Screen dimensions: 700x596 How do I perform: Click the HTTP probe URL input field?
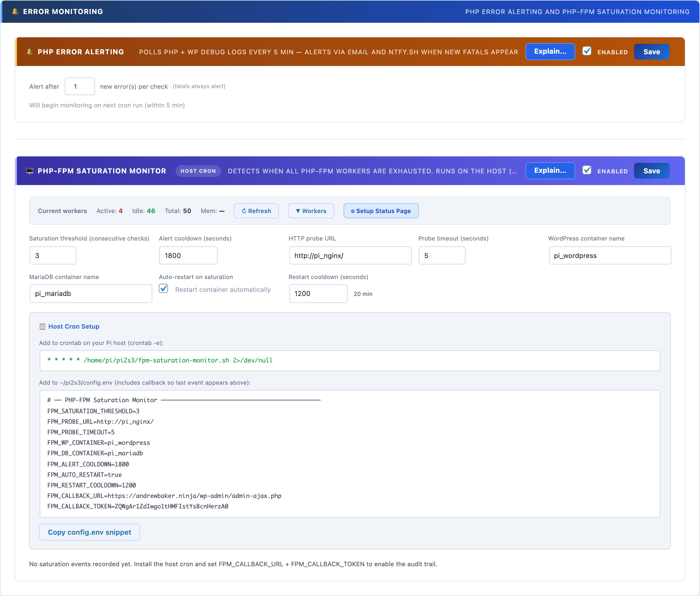pos(350,255)
